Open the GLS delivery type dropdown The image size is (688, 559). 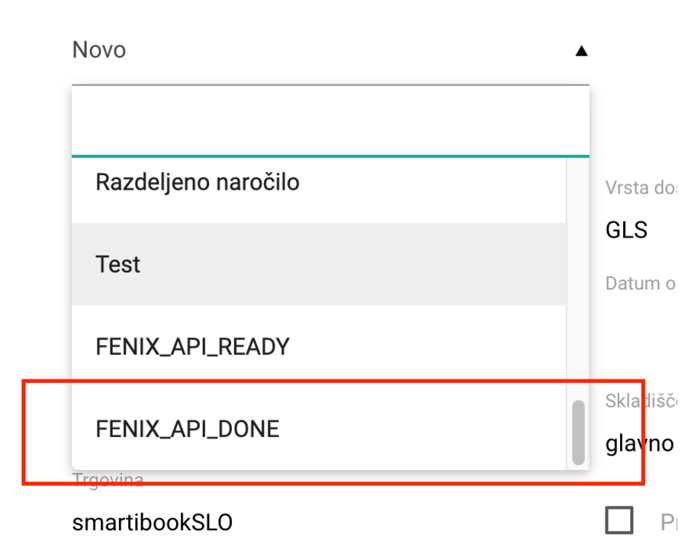tap(641, 230)
